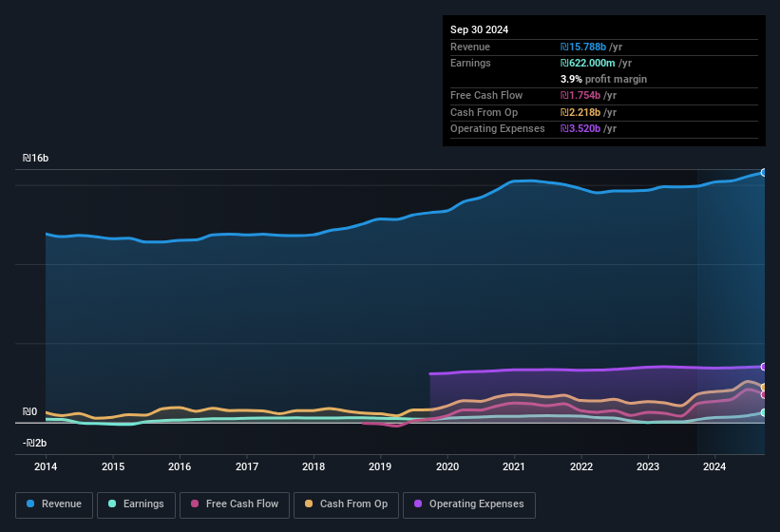Click the 2014 label on the x-axis
The width and height of the screenshot is (780, 532).
[x=46, y=466]
